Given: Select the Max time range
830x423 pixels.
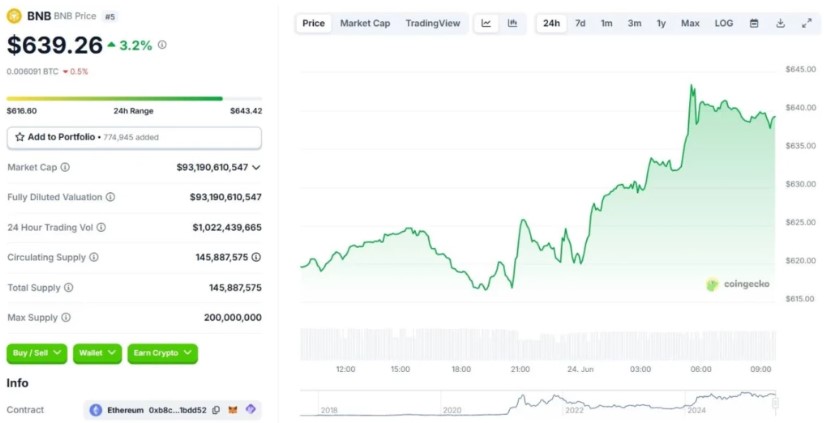Looking at the screenshot, I should (690, 23).
